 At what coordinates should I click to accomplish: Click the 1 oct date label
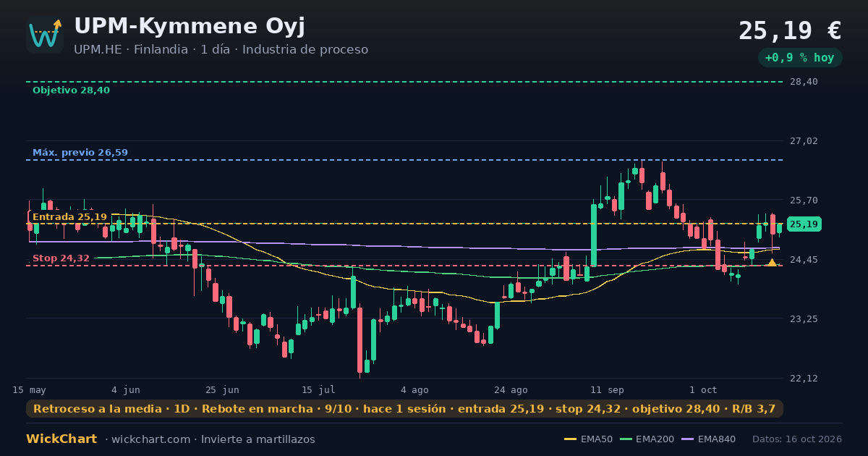click(x=703, y=389)
